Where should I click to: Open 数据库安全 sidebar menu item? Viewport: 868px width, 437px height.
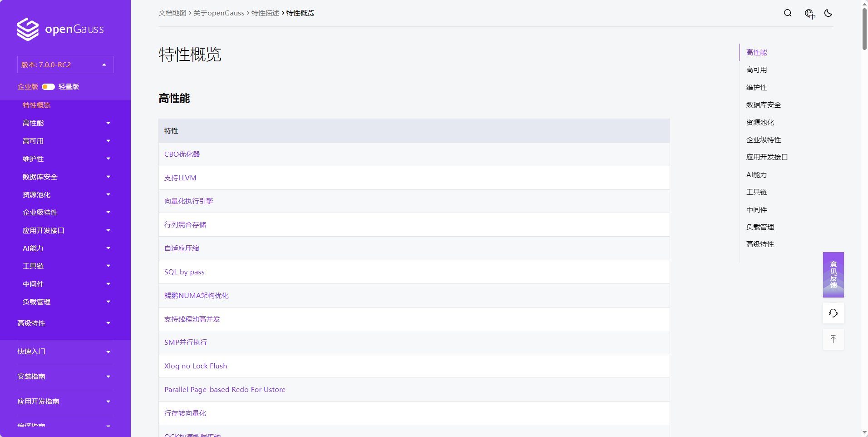click(40, 177)
